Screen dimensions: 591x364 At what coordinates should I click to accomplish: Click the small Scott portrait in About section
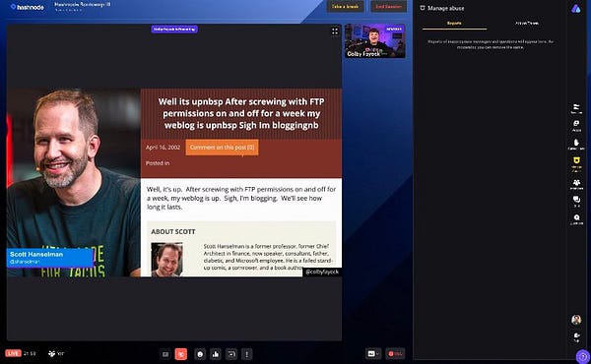tap(167, 260)
